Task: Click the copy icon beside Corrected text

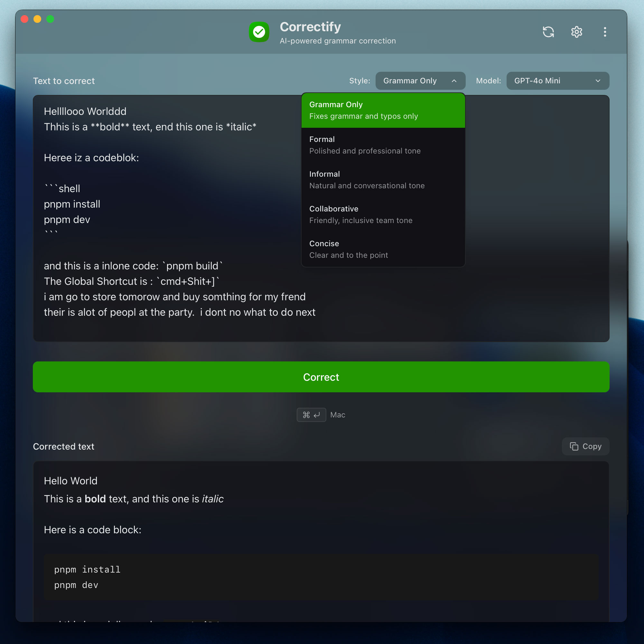Action: [x=574, y=446]
